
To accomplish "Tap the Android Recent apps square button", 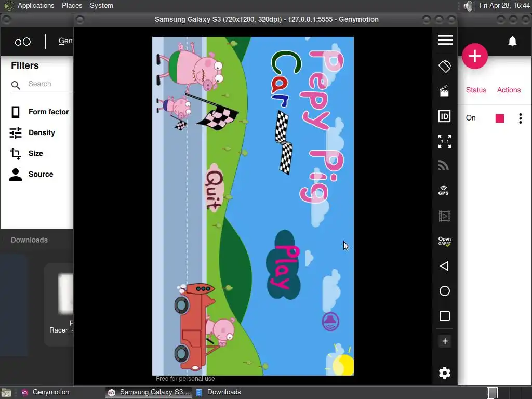I will click(x=445, y=316).
